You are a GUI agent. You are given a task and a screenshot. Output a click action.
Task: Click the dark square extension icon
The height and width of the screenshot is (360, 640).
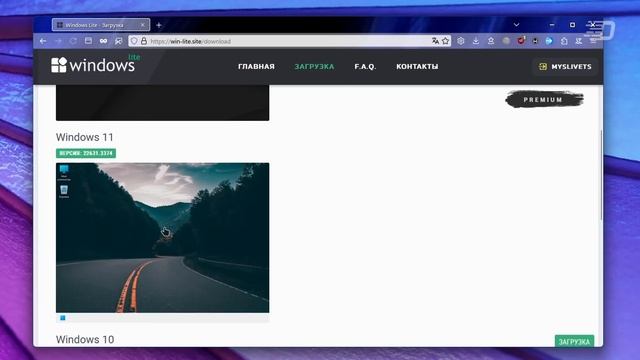(x=535, y=41)
